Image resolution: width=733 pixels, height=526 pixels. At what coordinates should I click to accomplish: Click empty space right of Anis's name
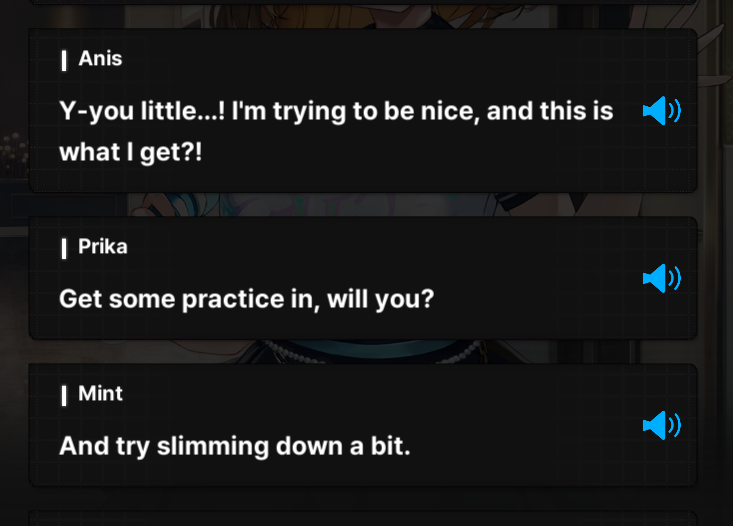click(374, 59)
